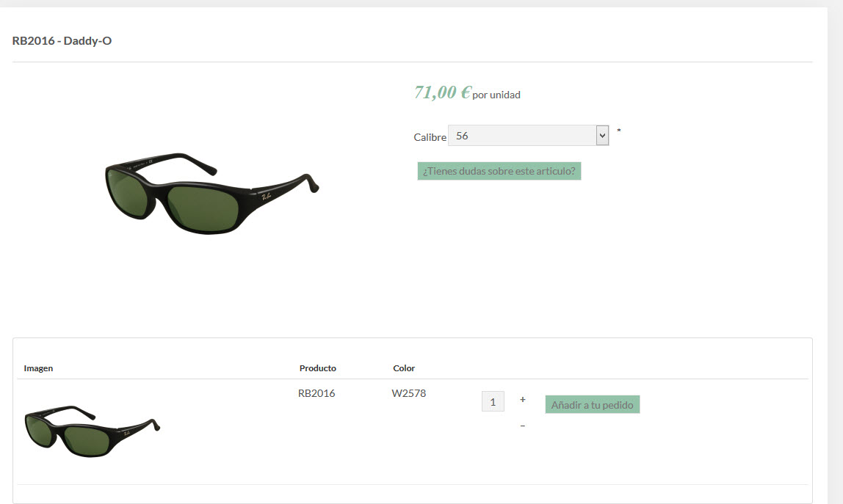The width and height of the screenshot is (843, 504).
Task: Select the 'RB2016 - Daddy-O' title
Action: [62, 41]
